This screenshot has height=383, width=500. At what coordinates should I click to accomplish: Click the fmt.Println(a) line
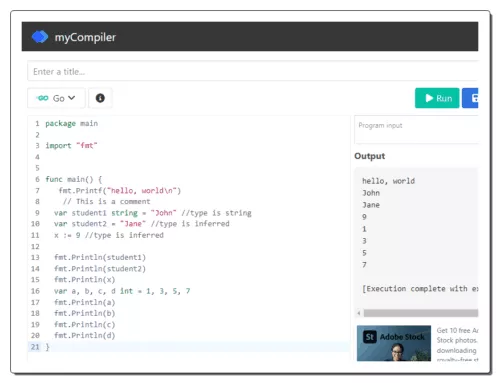(x=85, y=302)
